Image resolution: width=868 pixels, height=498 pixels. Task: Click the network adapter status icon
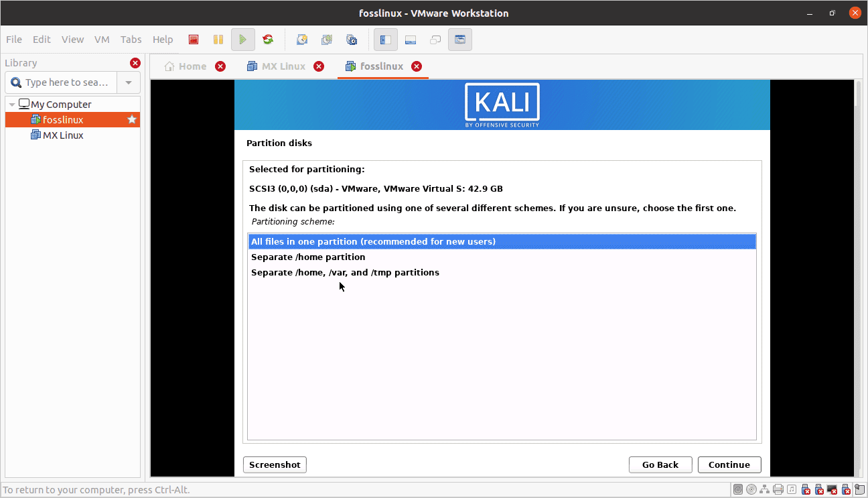[765, 490]
